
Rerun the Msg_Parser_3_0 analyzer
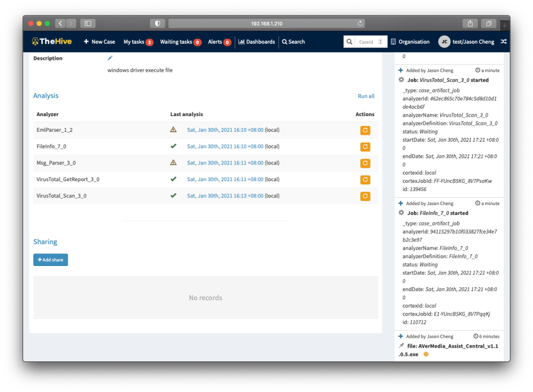[x=365, y=163]
